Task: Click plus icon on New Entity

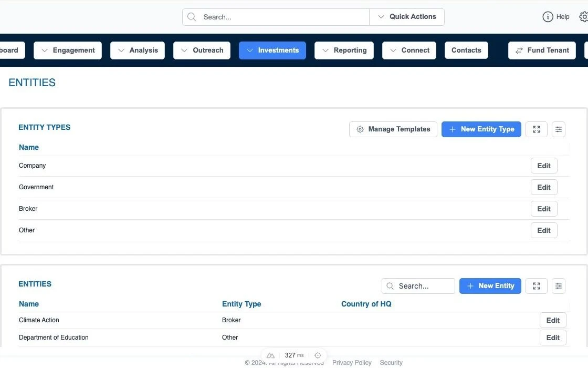Action: pos(470,286)
